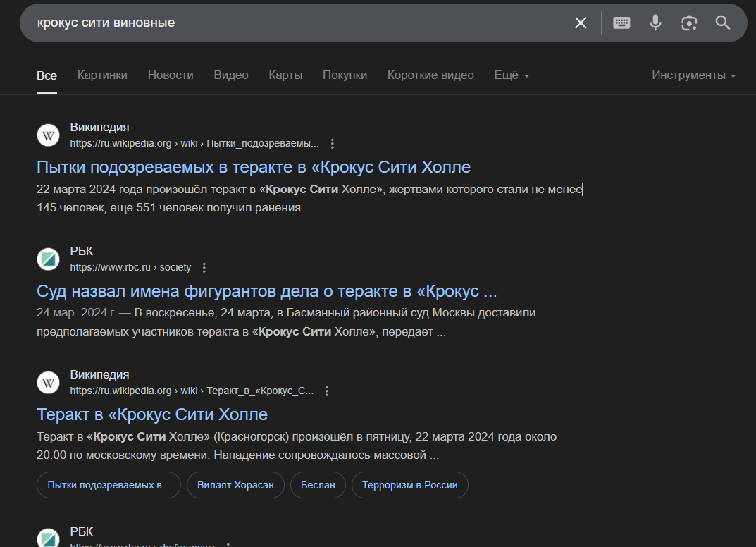Image resolution: width=756 pixels, height=547 pixels.
Task: Switch to the Видео tab
Action: click(x=231, y=75)
